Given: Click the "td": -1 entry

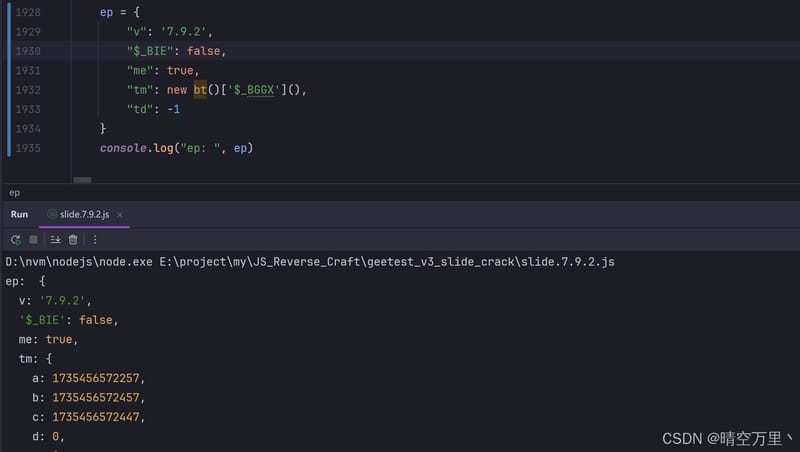Looking at the screenshot, I should [154, 109].
